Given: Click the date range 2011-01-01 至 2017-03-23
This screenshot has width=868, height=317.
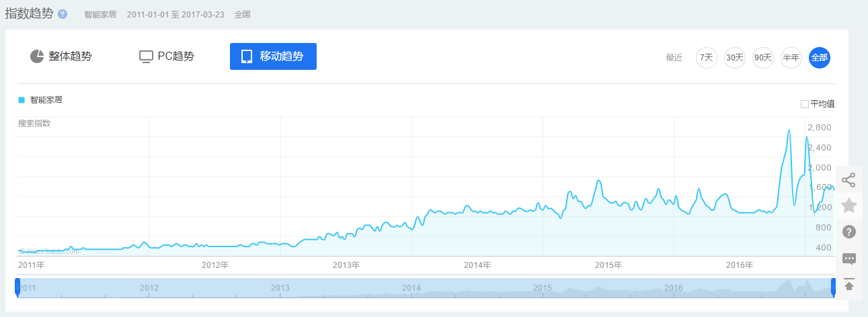Looking at the screenshot, I should click(175, 14).
